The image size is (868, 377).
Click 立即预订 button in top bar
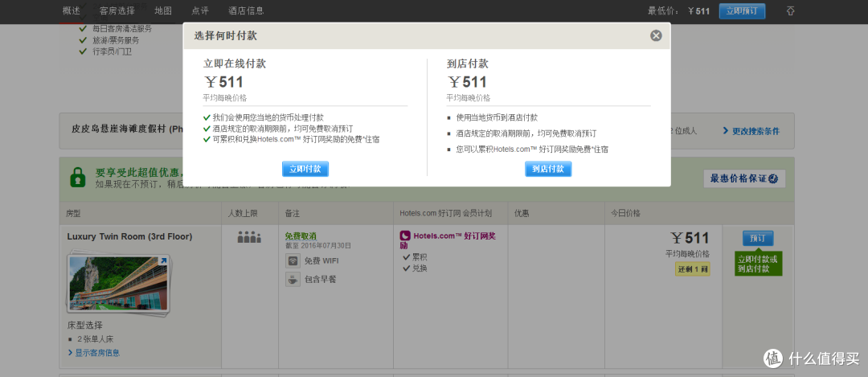(x=742, y=11)
